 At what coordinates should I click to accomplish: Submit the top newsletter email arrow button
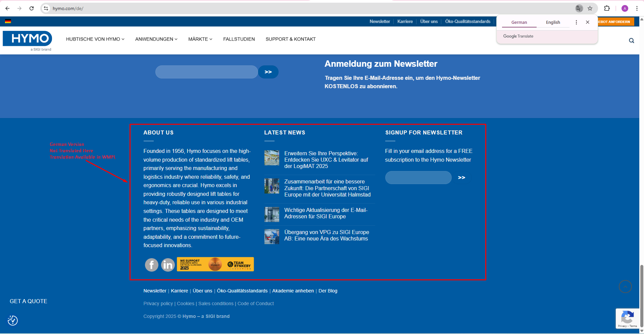click(268, 72)
